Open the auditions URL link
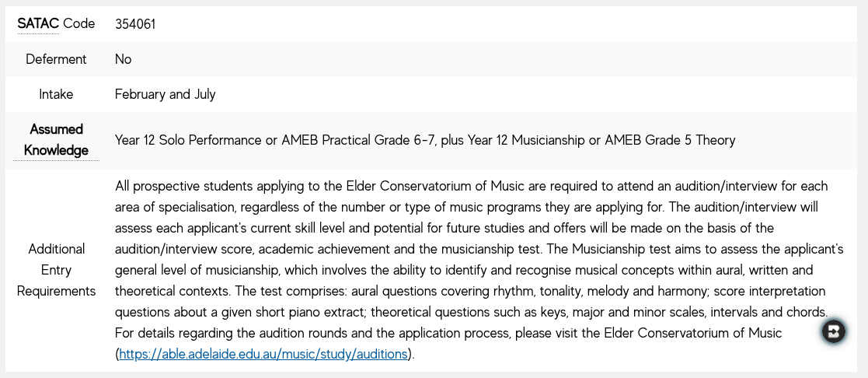This screenshot has height=378, width=868. click(x=263, y=354)
